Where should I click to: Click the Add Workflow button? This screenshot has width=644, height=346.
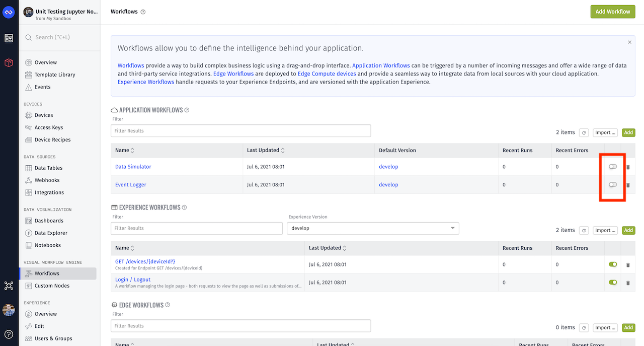pyautogui.click(x=613, y=11)
